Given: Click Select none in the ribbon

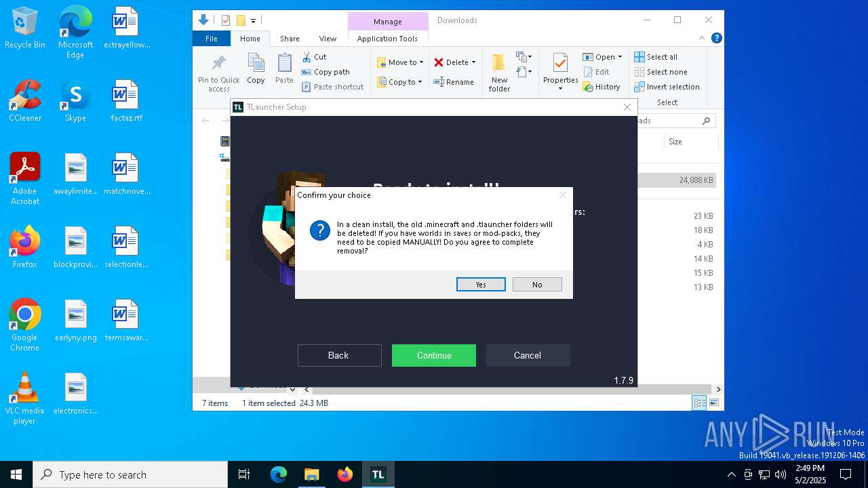Looking at the screenshot, I should click(661, 72).
